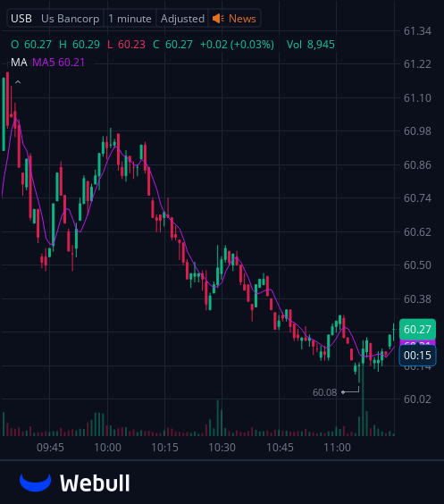444x504 pixels.
Task: Click the 10:00 time axis label
Action: click(107, 448)
